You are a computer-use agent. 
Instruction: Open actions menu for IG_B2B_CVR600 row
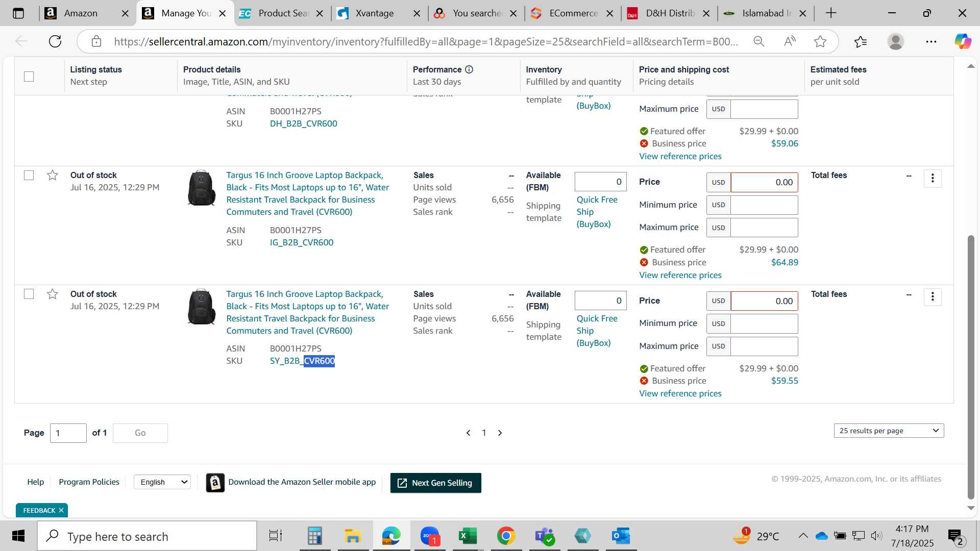(x=933, y=178)
